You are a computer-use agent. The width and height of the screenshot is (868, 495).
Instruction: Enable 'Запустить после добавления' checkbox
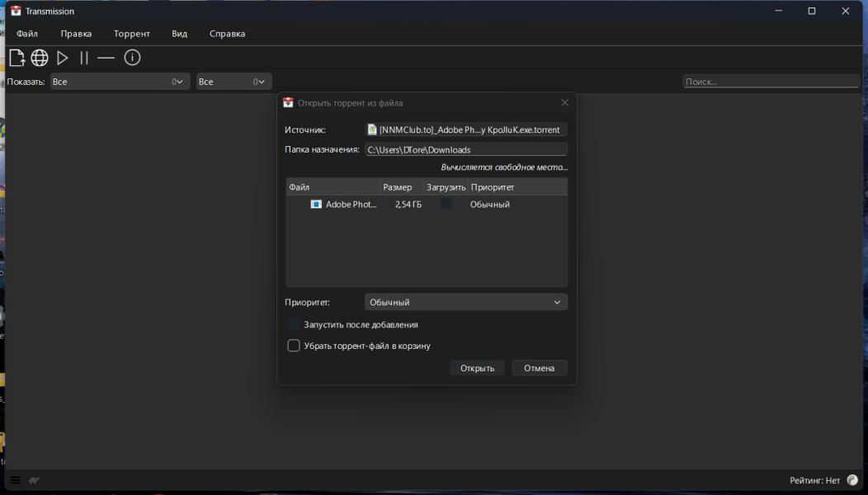point(294,324)
